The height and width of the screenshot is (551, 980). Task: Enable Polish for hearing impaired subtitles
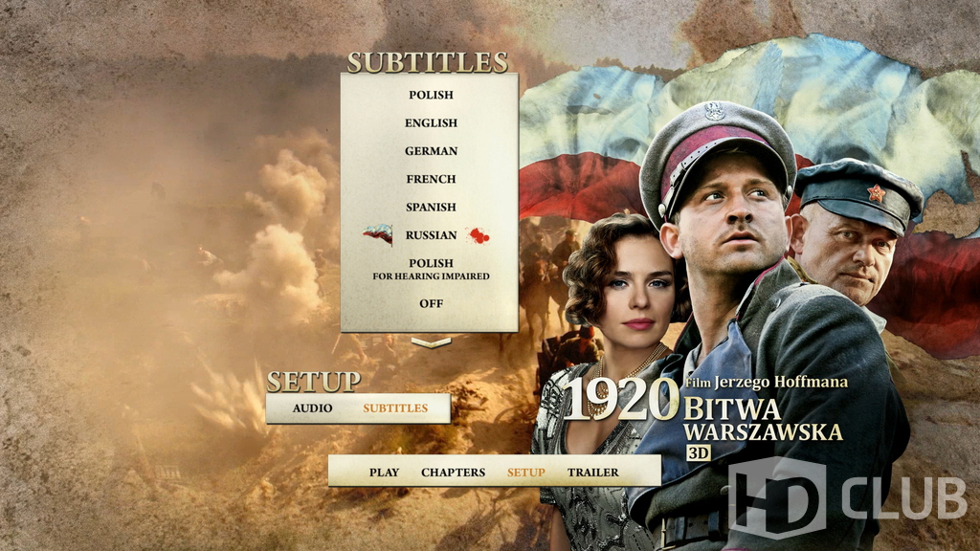click(431, 269)
